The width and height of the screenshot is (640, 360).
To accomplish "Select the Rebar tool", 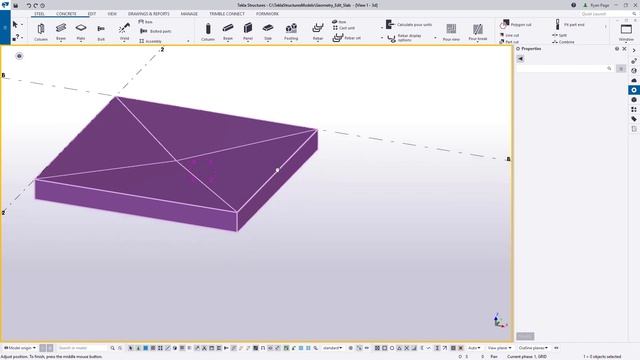I will pos(318,32).
